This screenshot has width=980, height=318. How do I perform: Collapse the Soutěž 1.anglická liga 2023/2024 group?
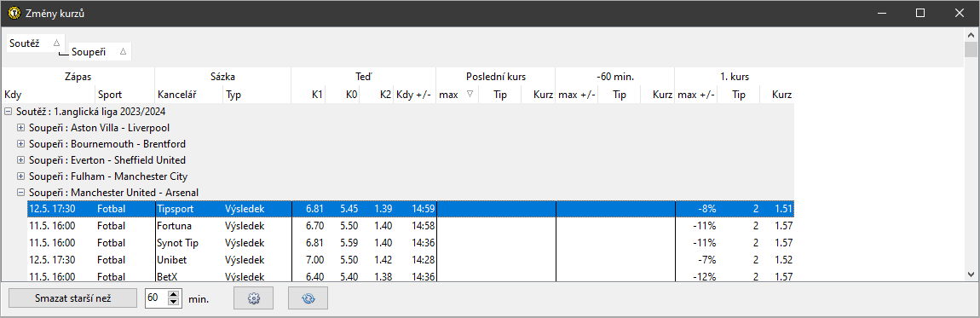tap(8, 111)
